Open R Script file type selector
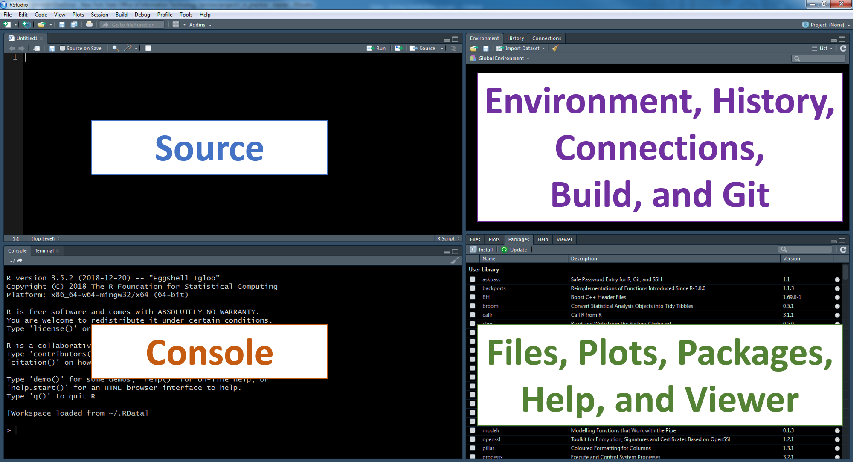This screenshot has height=462, width=868. click(448, 239)
